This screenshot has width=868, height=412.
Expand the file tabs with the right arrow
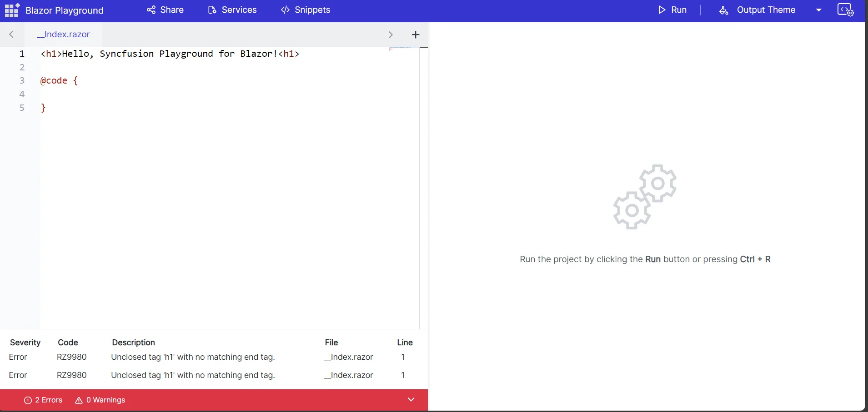pyautogui.click(x=391, y=35)
